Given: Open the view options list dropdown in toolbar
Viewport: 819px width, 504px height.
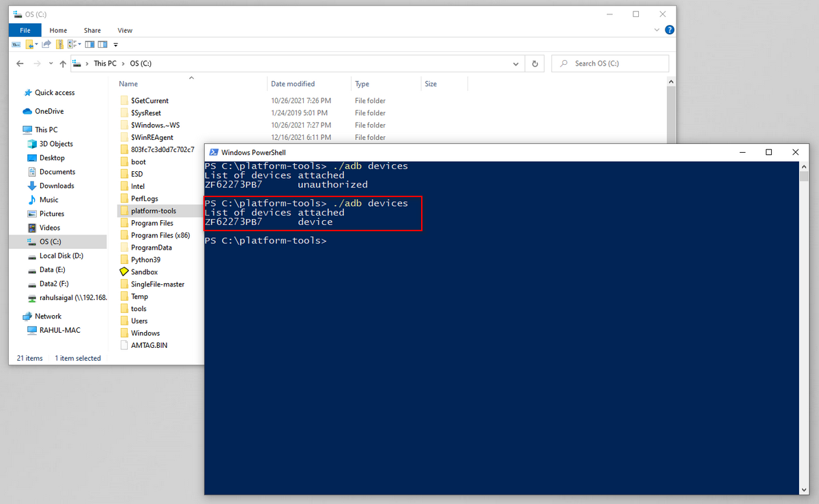Looking at the screenshot, I should pyautogui.click(x=79, y=44).
